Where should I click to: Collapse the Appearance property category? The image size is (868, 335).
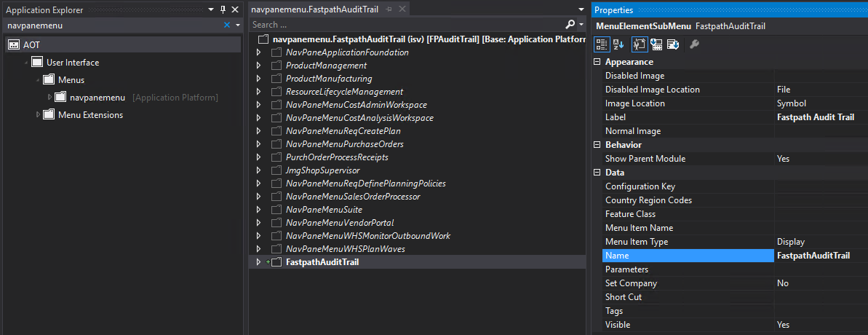coord(598,62)
